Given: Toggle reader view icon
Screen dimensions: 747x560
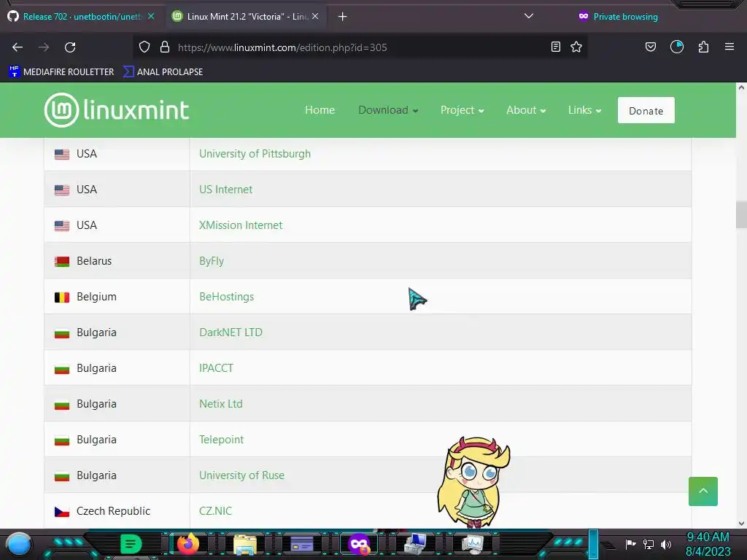Looking at the screenshot, I should tap(555, 47).
